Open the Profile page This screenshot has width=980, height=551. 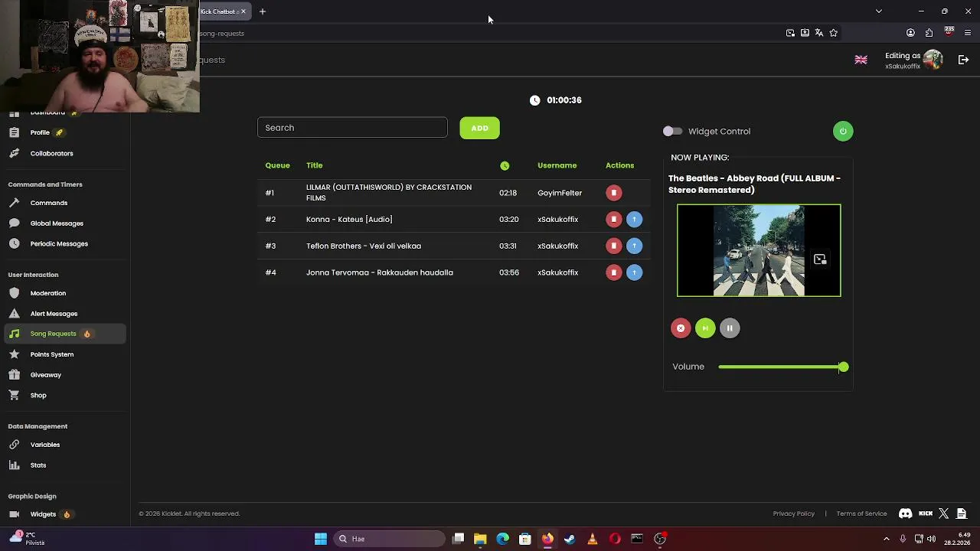tap(40, 132)
